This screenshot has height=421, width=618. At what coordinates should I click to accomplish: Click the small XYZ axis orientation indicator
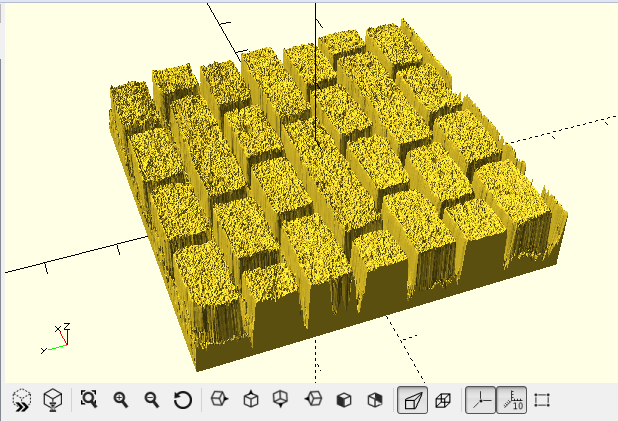click(57, 338)
